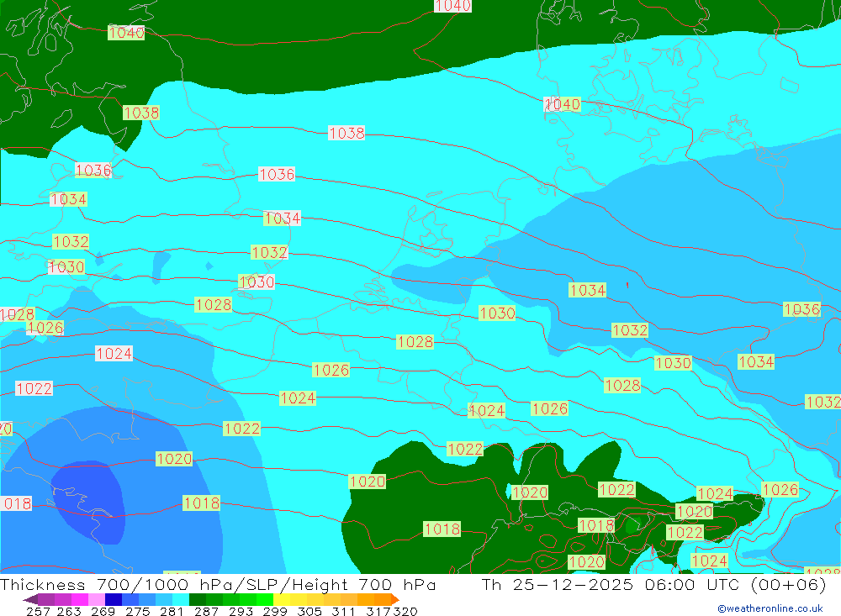
Task: Click the "Th 25-12-2025 06:00 UTC (00+06)" timestamp
Action: click(653, 584)
